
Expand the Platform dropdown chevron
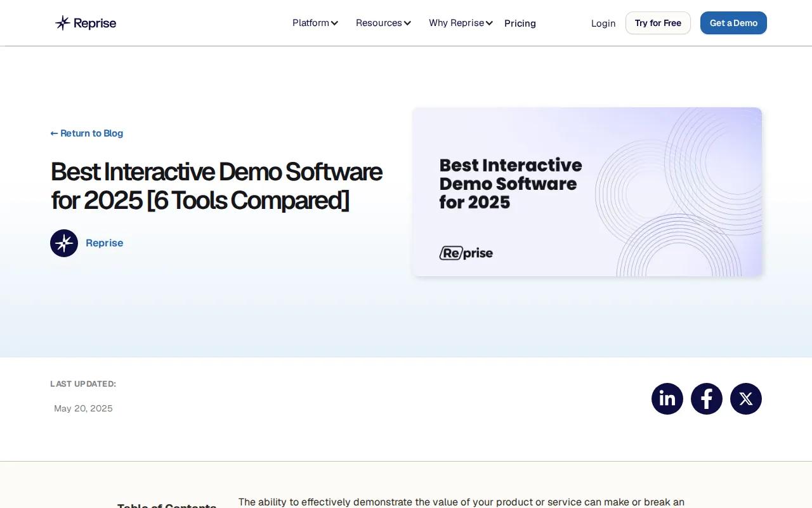tap(334, 23)
